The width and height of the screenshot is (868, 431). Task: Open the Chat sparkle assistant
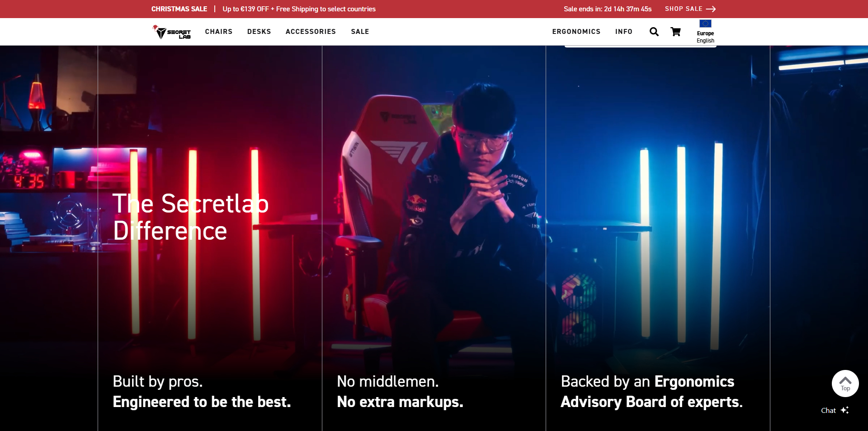click(835, 410)
